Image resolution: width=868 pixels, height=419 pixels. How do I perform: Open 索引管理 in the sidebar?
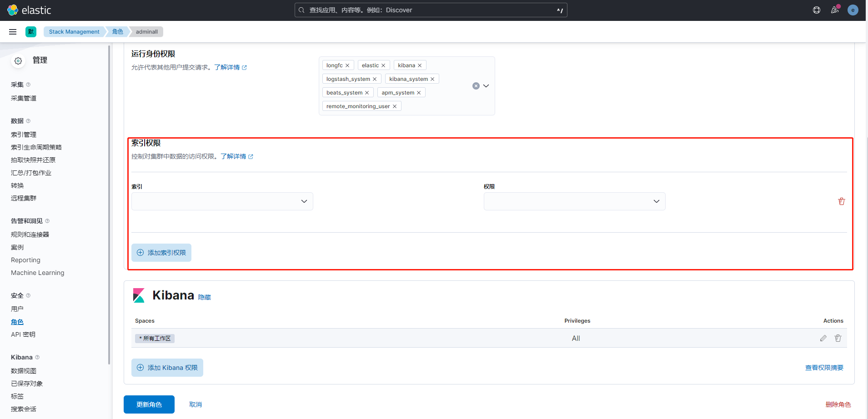click(24, 135)
